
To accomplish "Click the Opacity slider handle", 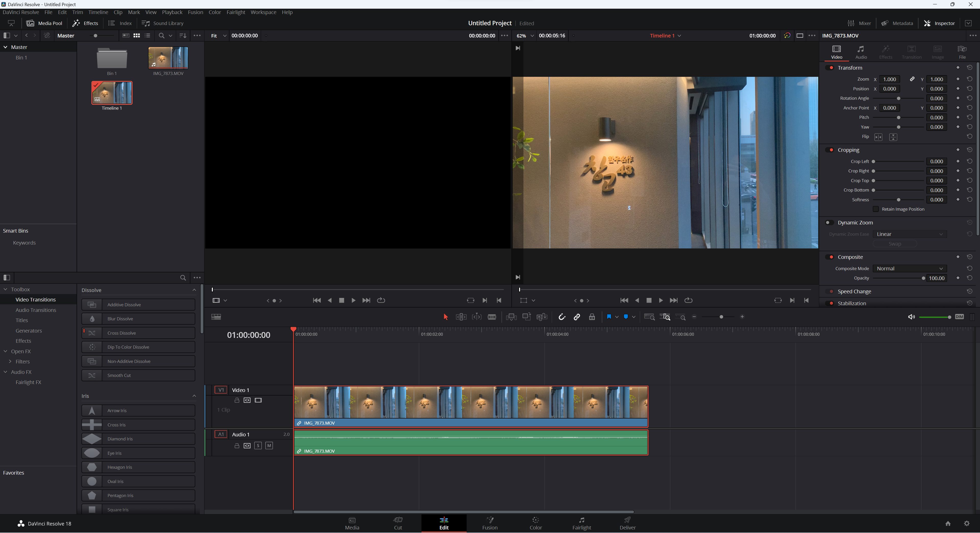I will pos(923,278).
